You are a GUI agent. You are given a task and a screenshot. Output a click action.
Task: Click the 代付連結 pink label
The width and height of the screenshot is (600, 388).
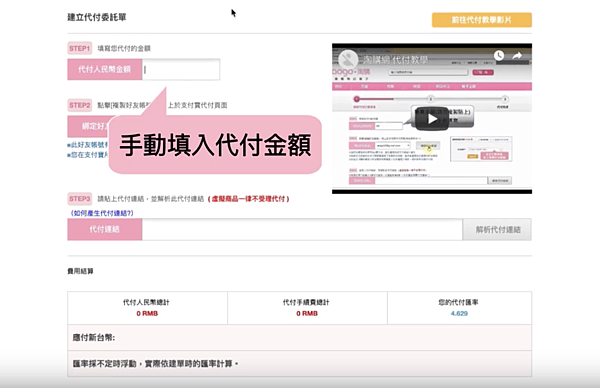(105, 230)
